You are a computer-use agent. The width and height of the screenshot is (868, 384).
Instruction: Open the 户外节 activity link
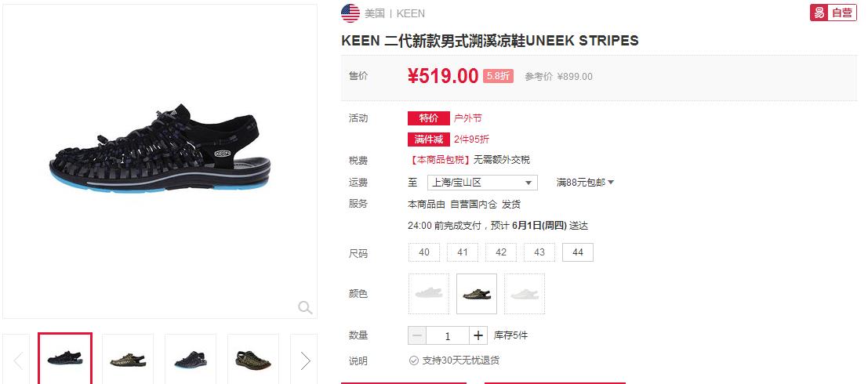point(468,118)
